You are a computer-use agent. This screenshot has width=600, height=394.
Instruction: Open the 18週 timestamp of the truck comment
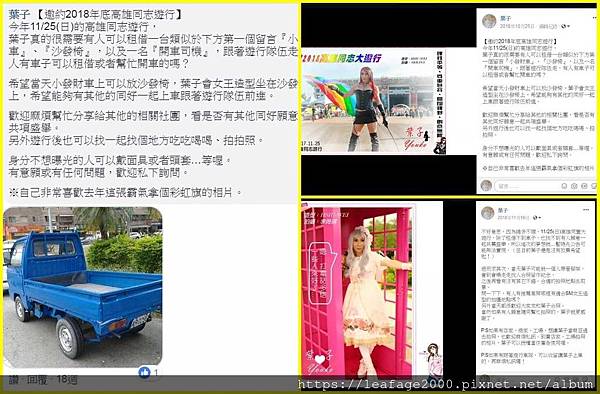[x=67, y=379]
